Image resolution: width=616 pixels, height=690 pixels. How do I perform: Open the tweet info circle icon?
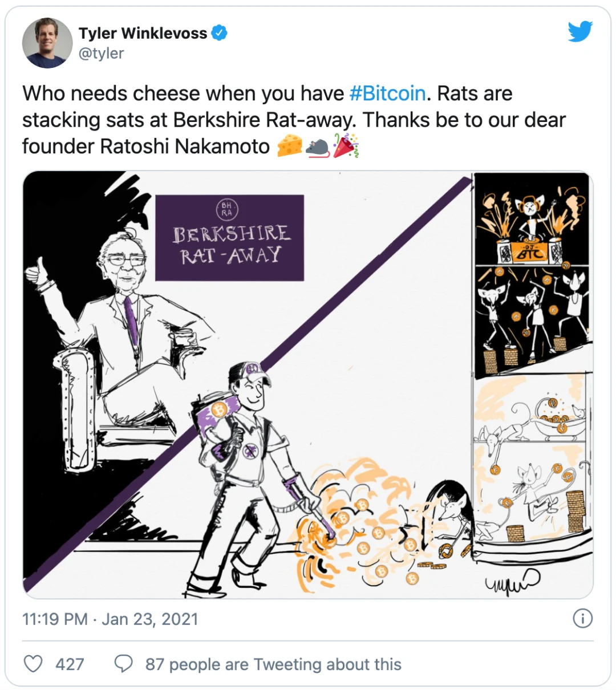coord(582,619)
